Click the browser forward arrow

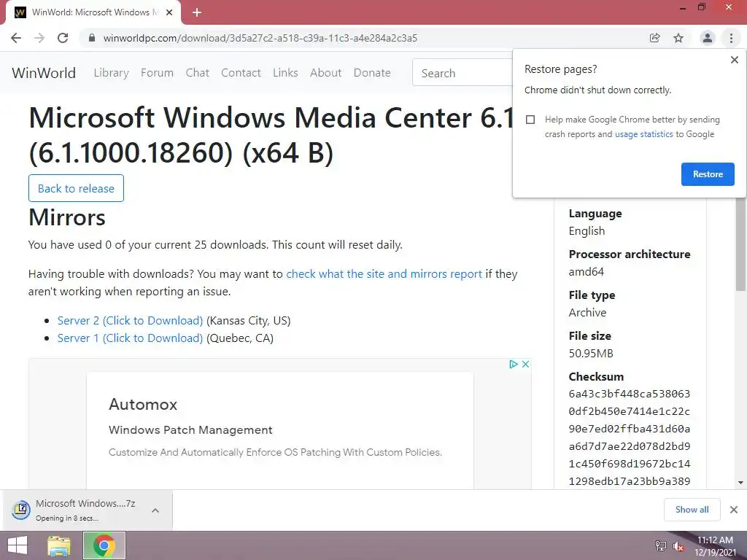coord(39,38)
